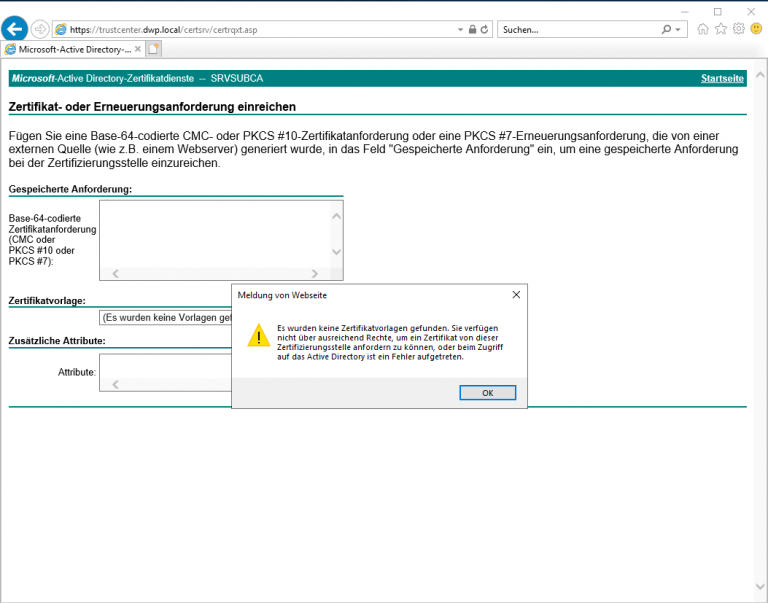
Task: Open the Home icon in toolbar
Action: coord(703,29)
